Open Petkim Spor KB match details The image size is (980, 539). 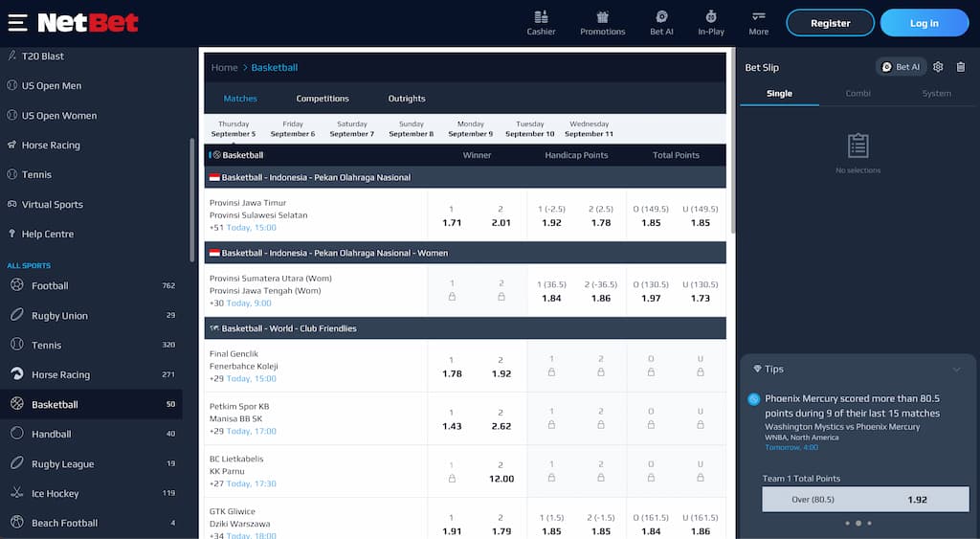pyautogui.click(x=316, y=419)
